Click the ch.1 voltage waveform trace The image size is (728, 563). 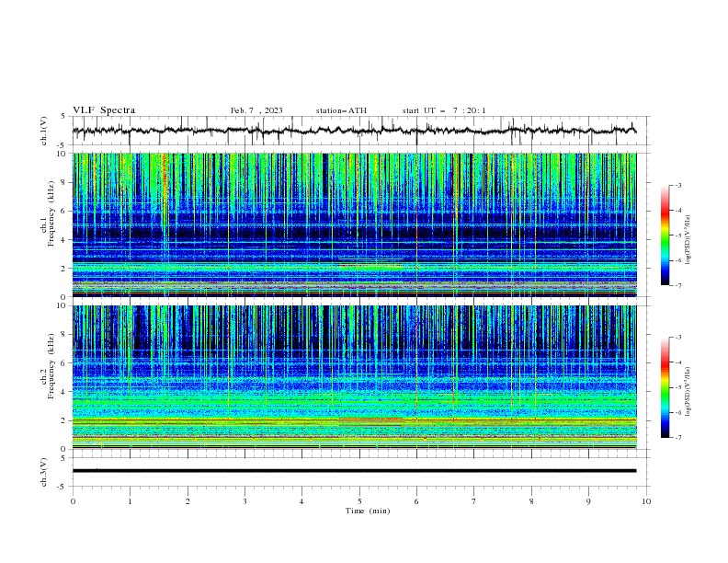354,131
